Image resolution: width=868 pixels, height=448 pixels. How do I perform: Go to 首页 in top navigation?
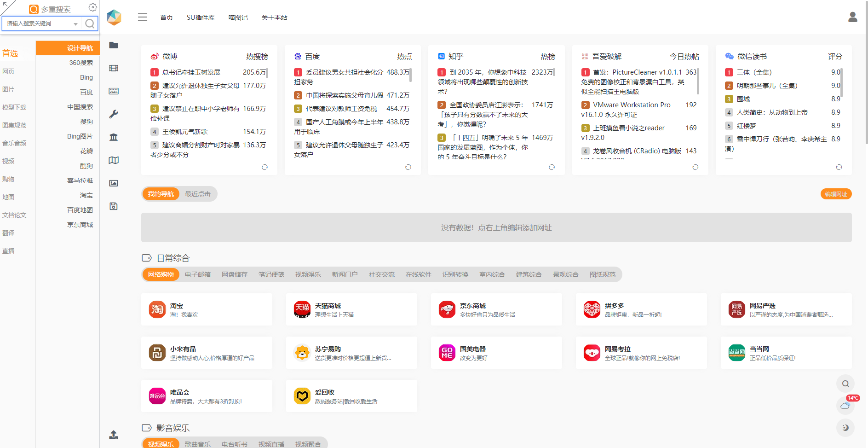coord(167,17)
